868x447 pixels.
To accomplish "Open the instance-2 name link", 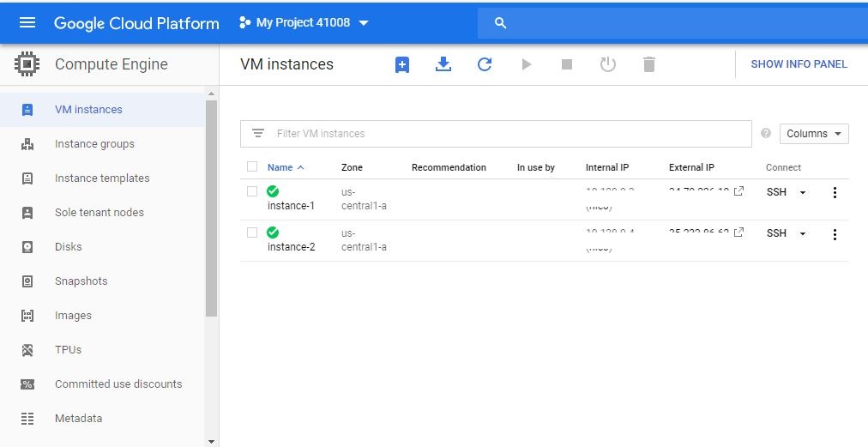I will point(291,247).
